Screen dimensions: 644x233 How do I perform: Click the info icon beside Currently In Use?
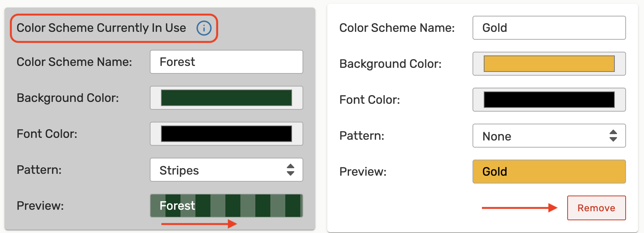click(x=204, y=28)
